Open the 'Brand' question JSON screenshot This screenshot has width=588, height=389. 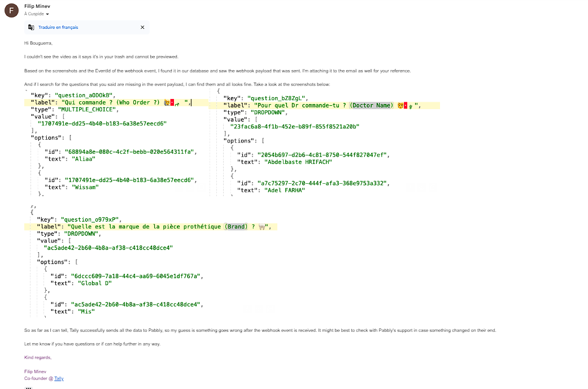pos(151,261)
